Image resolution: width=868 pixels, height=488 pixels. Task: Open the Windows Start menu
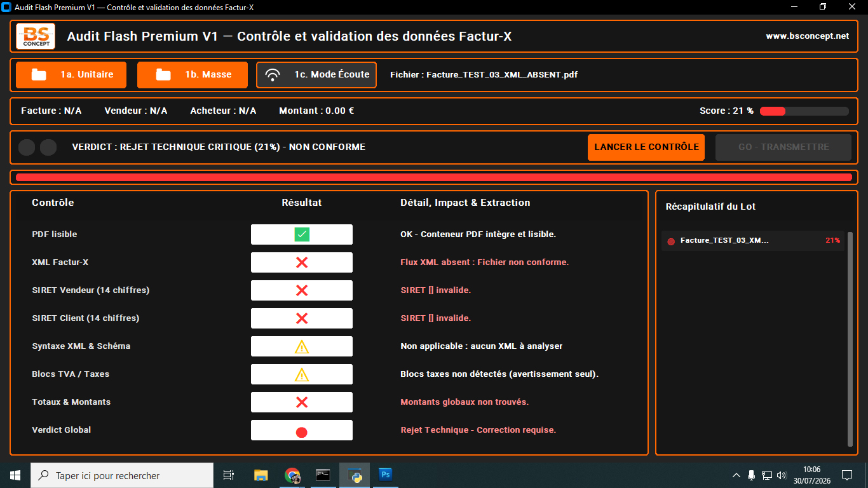(x=15, y=475)
